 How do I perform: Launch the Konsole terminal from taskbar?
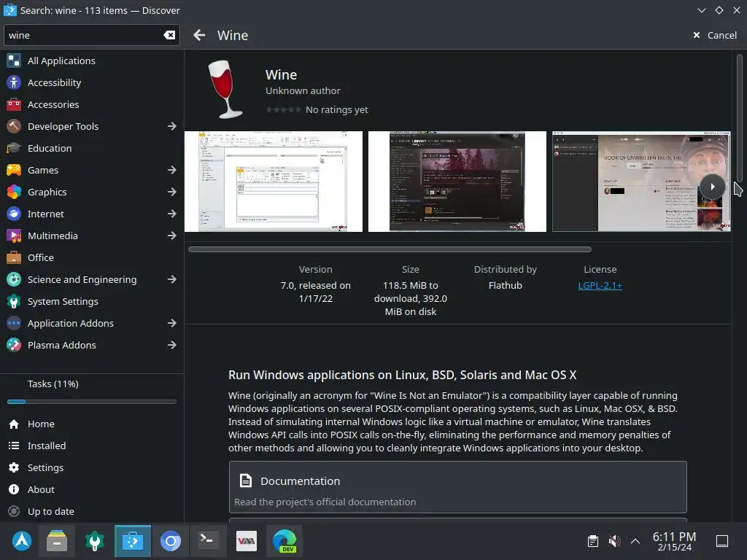208,541
